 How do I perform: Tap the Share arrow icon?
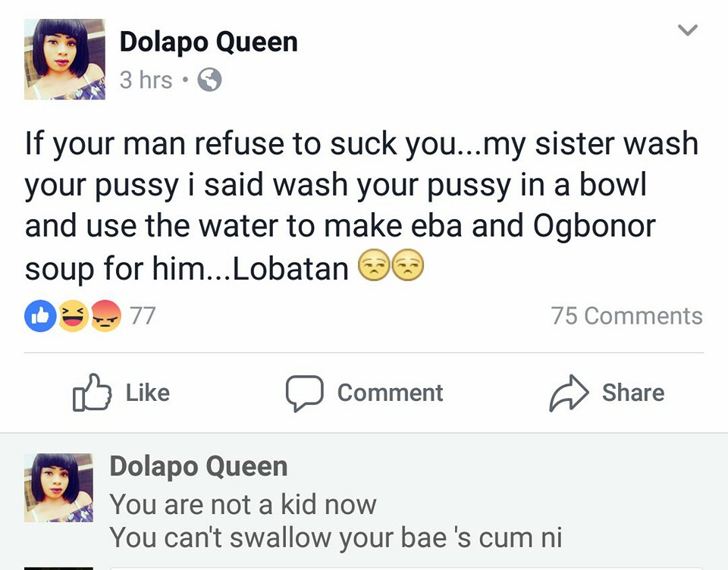click(x=569, y=393)
